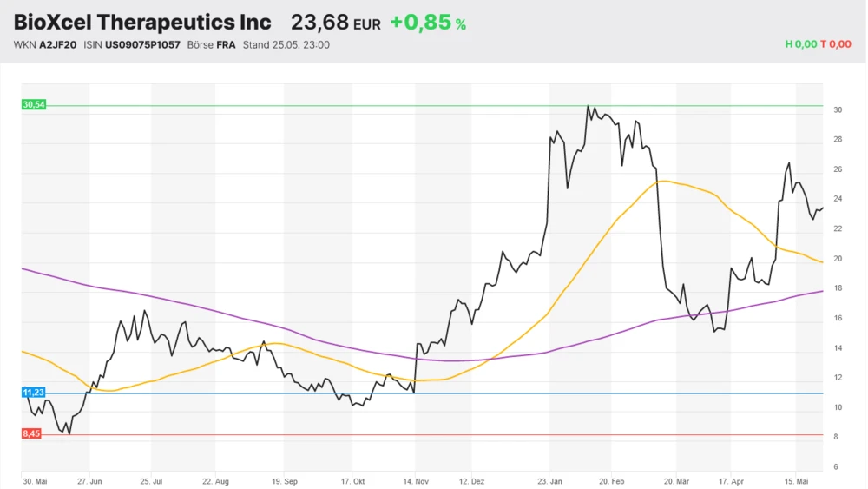Image resolution: width=868 pixels, height=489 pixels.
Task: Select the 27. Jun date marker
Action: tap(90, 480)
